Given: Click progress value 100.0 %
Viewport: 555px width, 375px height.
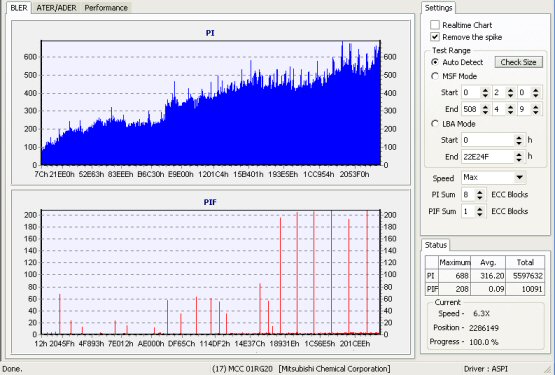Looking at the screenshot, I should (484, 342).
